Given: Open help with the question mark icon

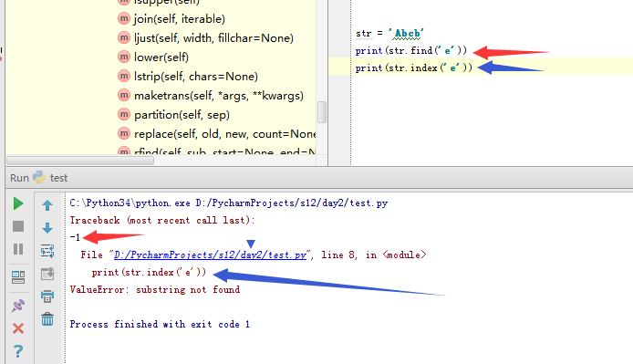Looking at the screenshot, I should (18, 351).
